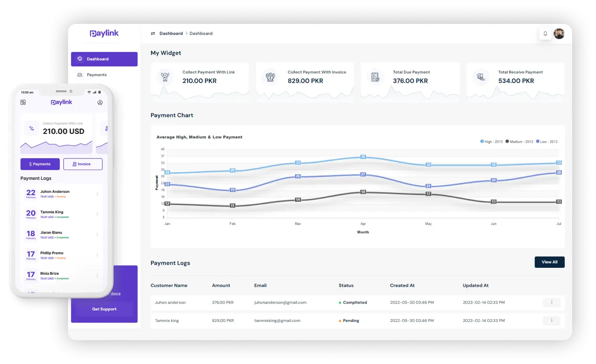This screenshot has height=364, width=596.
Task: Click the View All button
Action: (x=549, y=262)
